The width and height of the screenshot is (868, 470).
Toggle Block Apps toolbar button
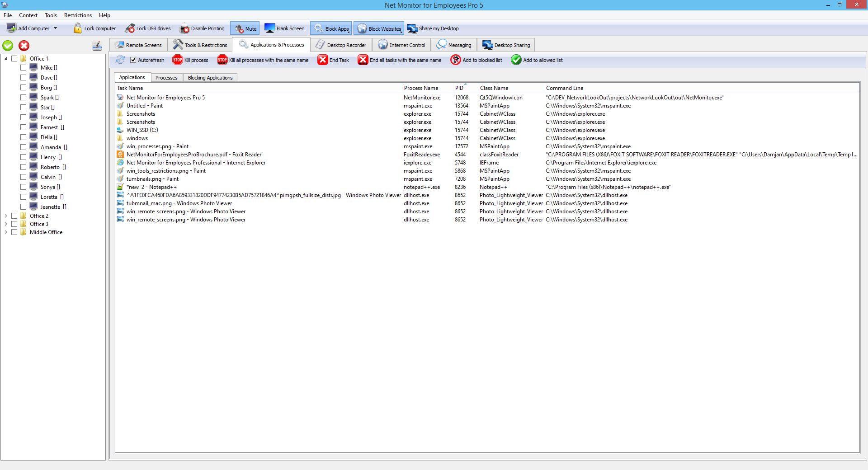[331, 28]
